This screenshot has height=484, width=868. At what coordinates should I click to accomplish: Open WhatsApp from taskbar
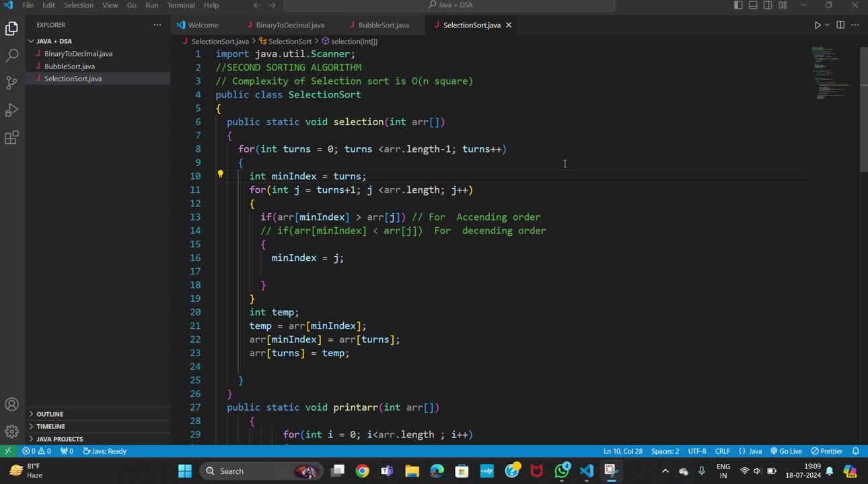coord(562,471)
